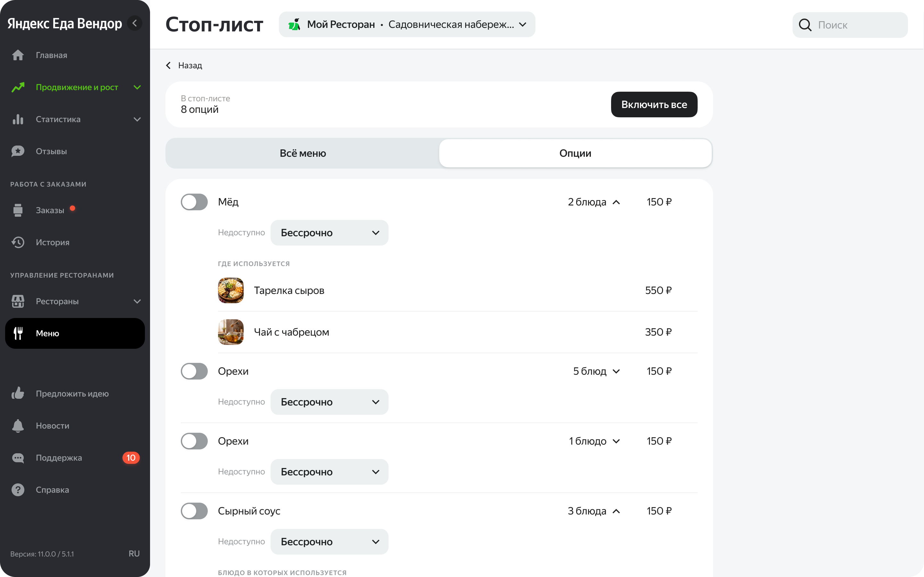The height and width of the screenshot is (577, 924).
Task: Expand the 5 блюд dishes list
Action: (x=596, y=371)
